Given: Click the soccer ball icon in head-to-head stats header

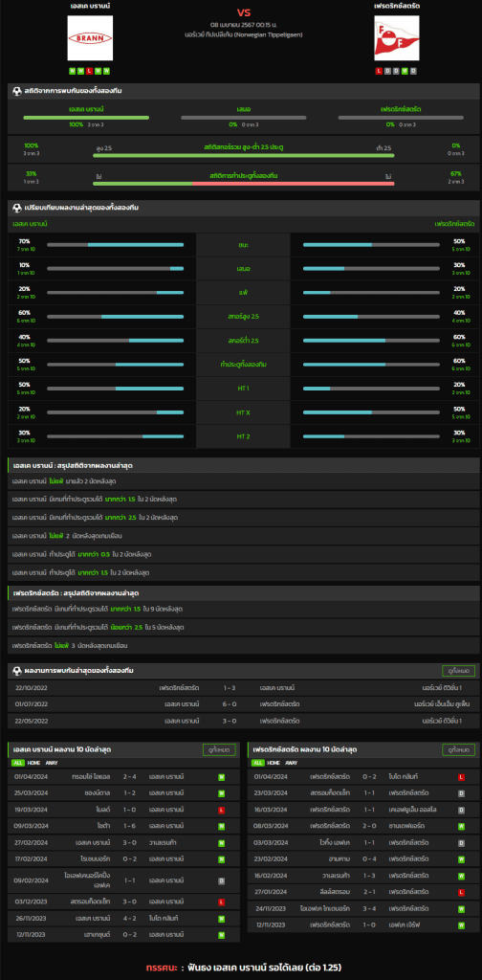Looking at the screenshot, I should tap(17, 91).
